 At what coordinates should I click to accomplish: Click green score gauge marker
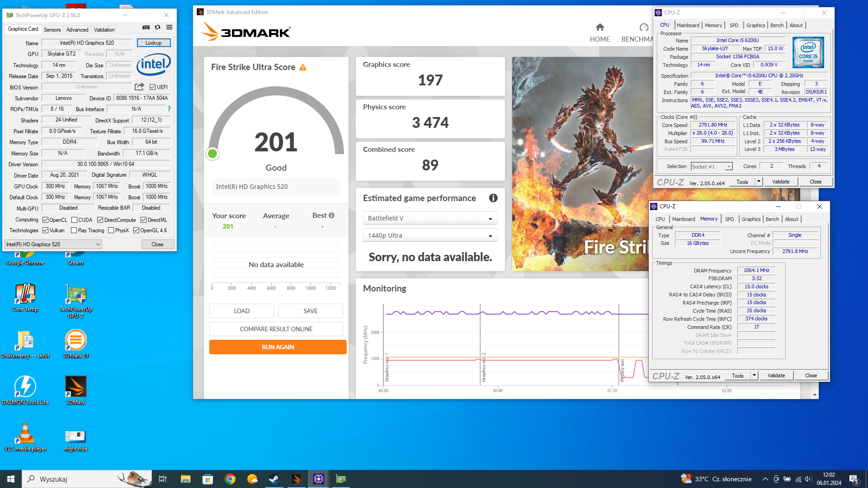point(212,154)
